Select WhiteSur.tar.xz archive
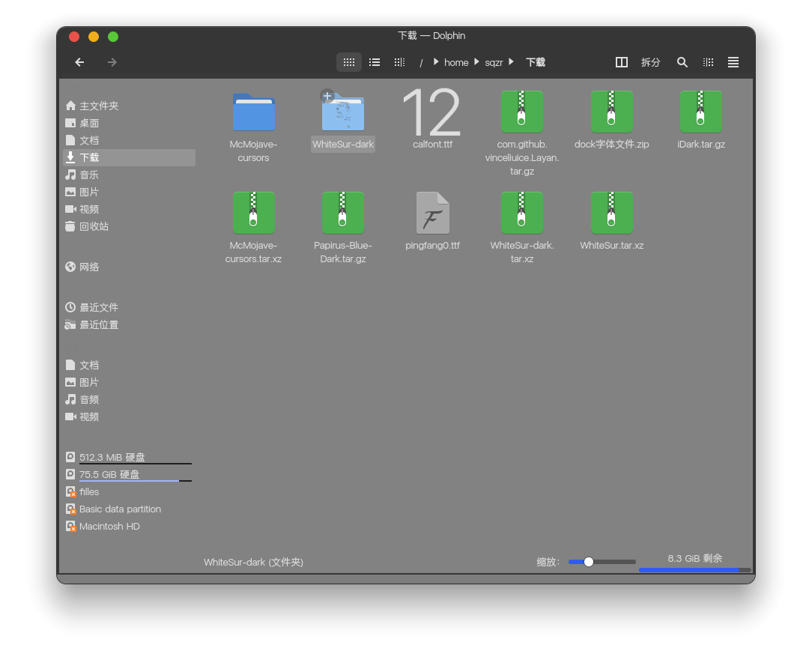 (x=611, y=222)
